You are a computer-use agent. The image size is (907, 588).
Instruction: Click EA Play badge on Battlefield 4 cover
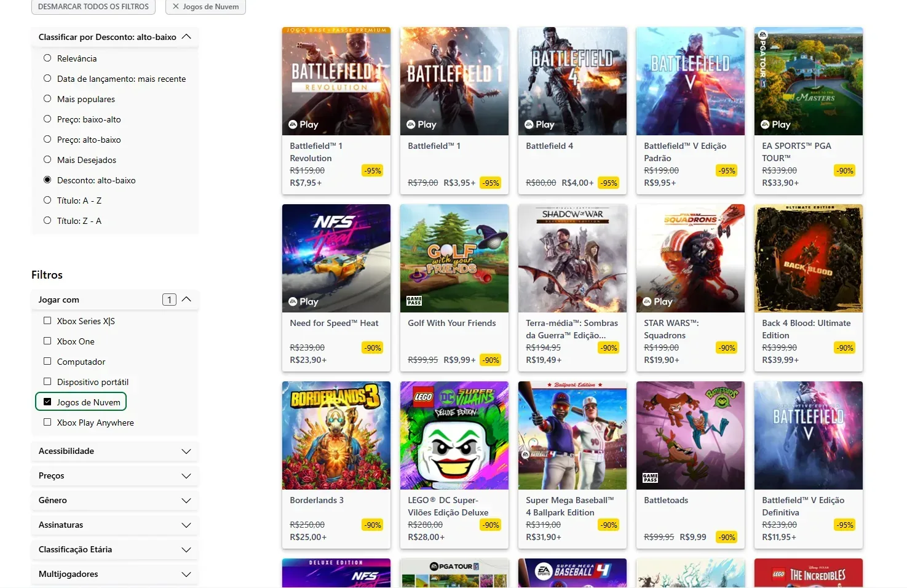tap(540, 124)
